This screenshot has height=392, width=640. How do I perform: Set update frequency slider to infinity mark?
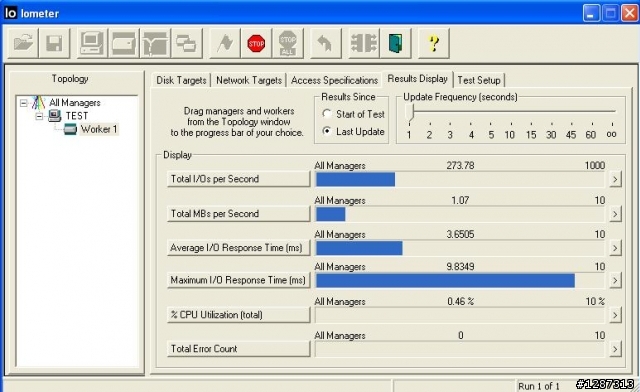click(611, 134)
